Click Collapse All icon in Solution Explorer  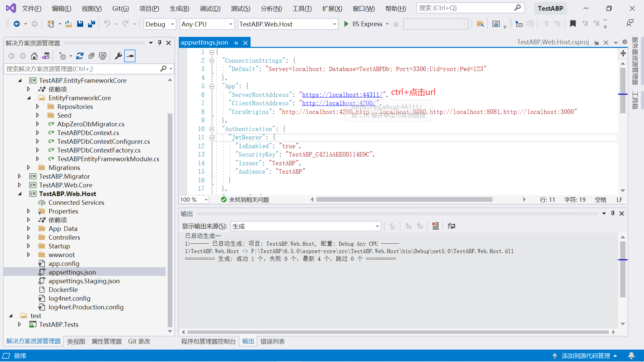(91, 56)
